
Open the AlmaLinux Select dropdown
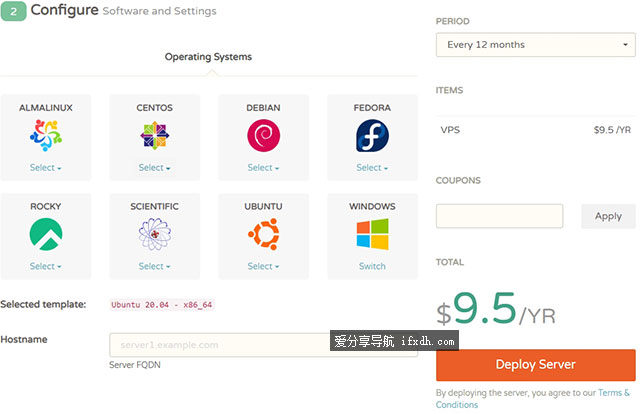[x=46, y=168]
